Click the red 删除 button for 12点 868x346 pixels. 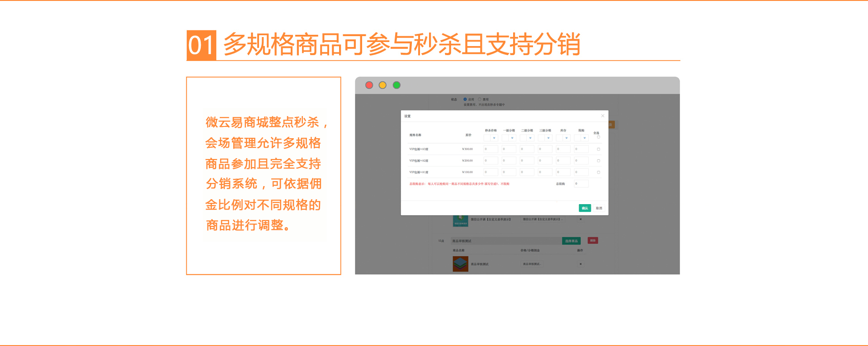point(593,240)
